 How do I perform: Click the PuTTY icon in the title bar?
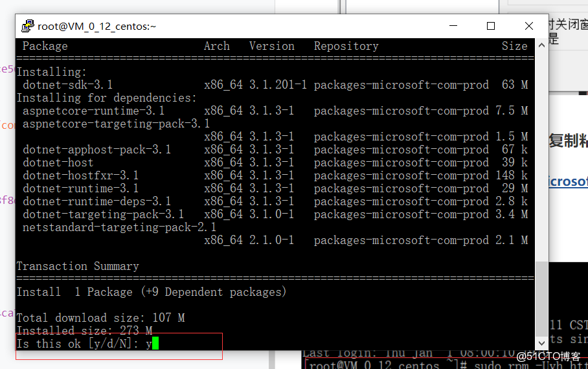click(28, 26)
